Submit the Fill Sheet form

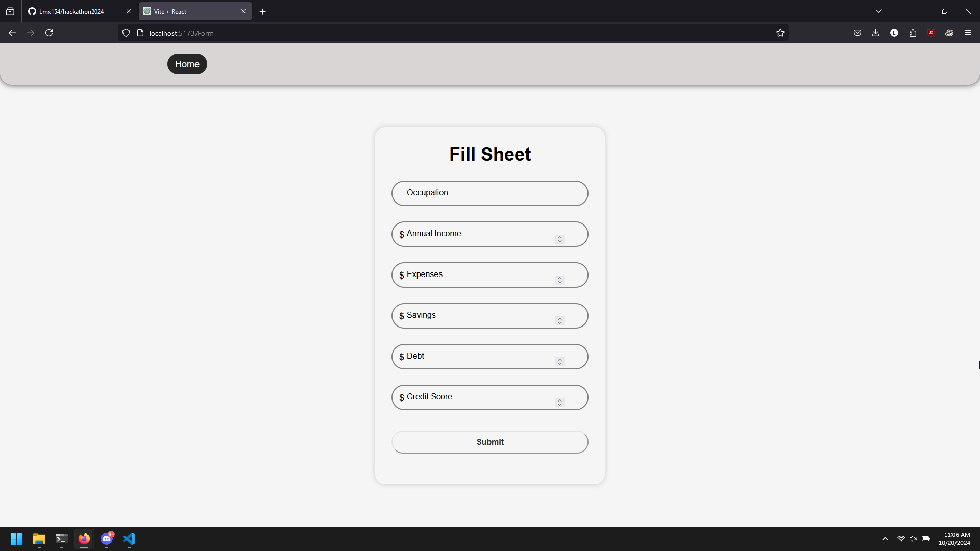point(489,442)
